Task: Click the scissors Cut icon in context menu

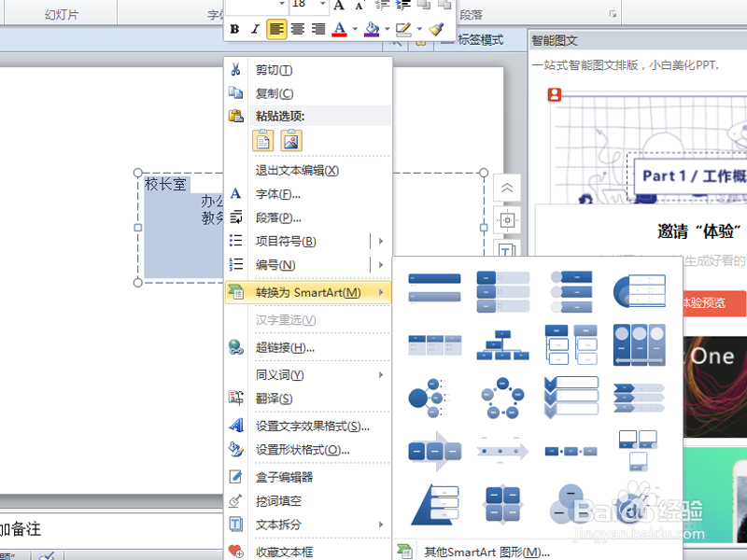Action: pos(235,69)
